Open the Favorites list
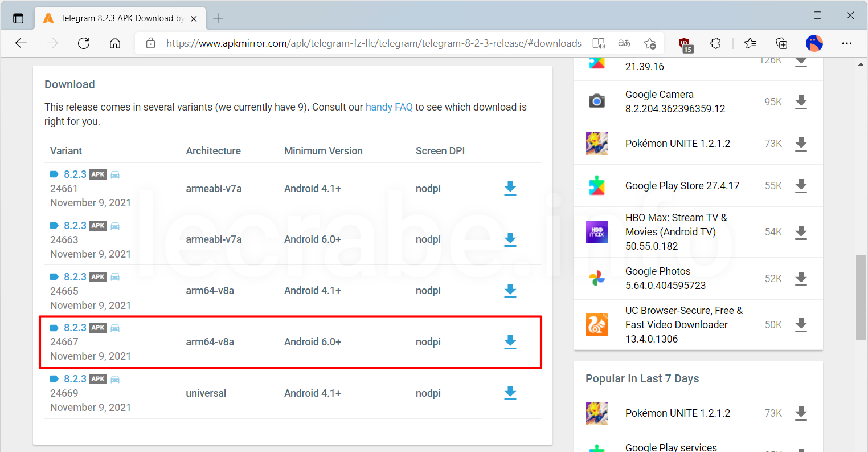The image size is (868, 452). tap(750, 43)
